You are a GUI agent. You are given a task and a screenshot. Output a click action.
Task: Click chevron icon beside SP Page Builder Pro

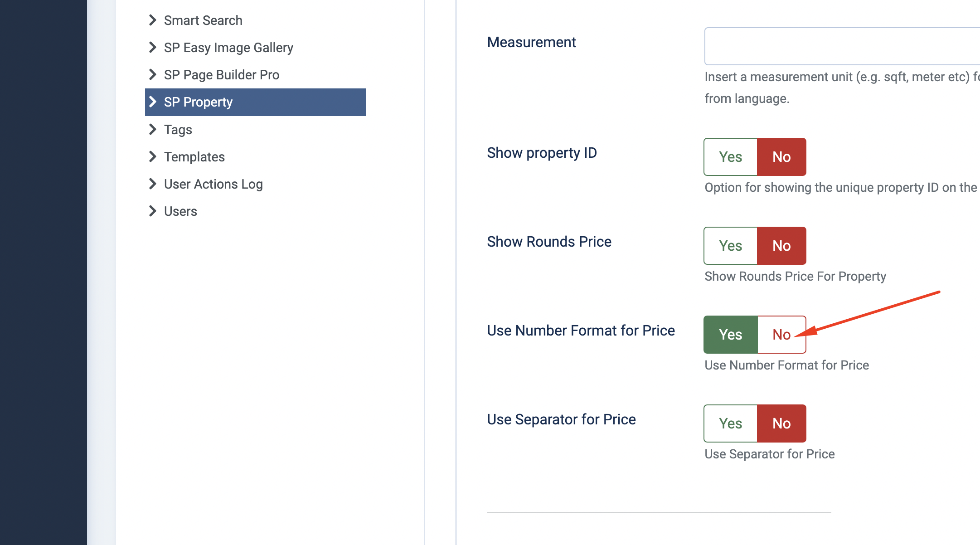pos(153,75)
